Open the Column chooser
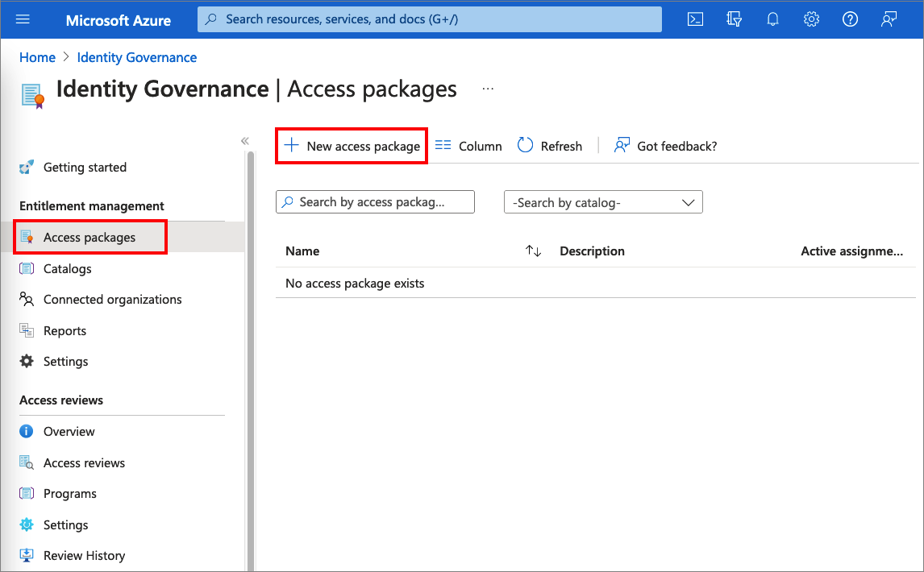The image size is (924, 572). (468, 146)
